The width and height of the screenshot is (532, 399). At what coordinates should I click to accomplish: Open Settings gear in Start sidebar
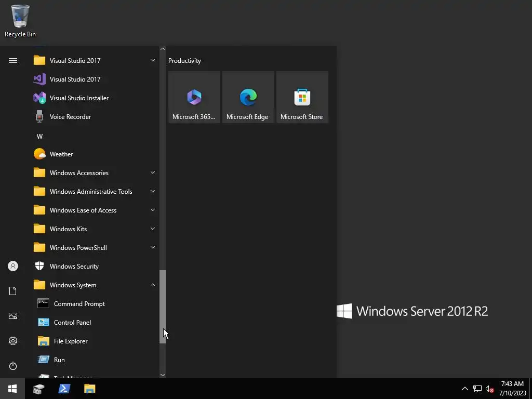(13, 341)
